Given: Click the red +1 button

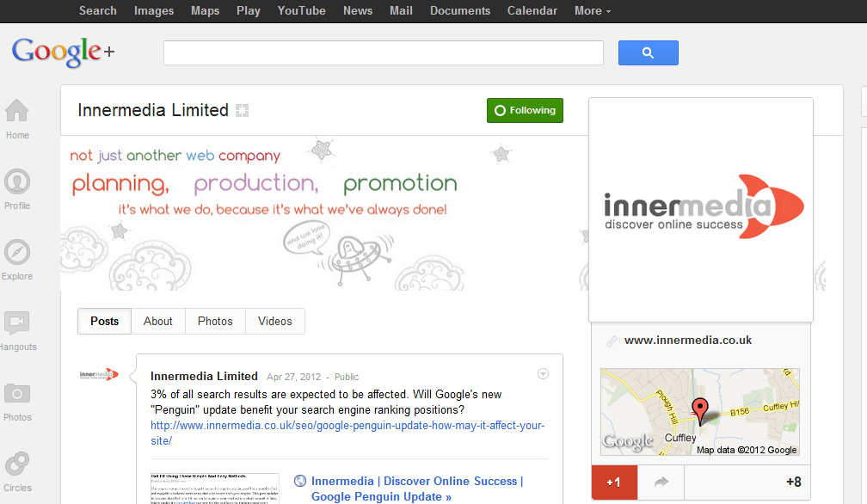Looking at the screenshot, I should click(x=614, y=482).
